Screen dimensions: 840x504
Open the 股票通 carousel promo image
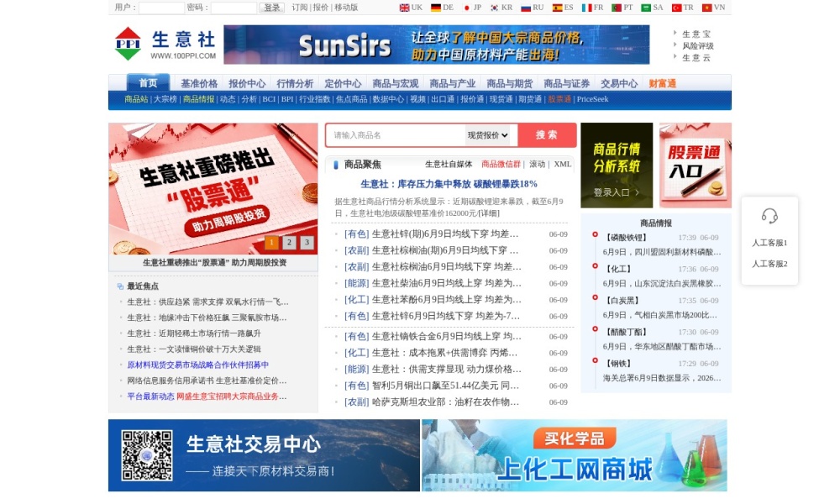pyautogui.click(x=213, y=188)
